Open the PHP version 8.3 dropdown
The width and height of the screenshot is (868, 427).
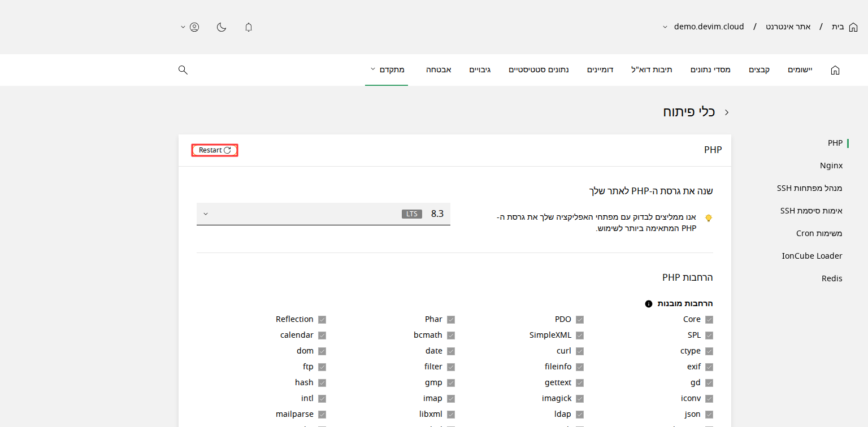[323, 214]
